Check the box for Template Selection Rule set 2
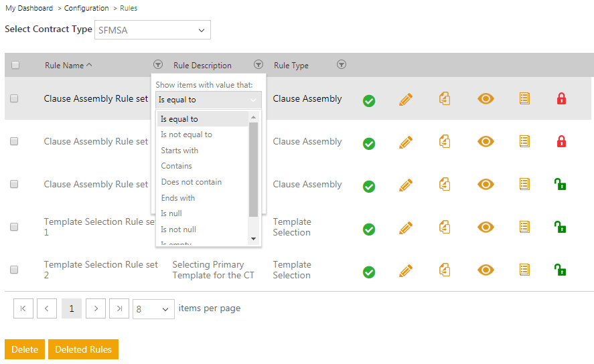This screenshot has width=594, height=364. click(x=14, y=270)
